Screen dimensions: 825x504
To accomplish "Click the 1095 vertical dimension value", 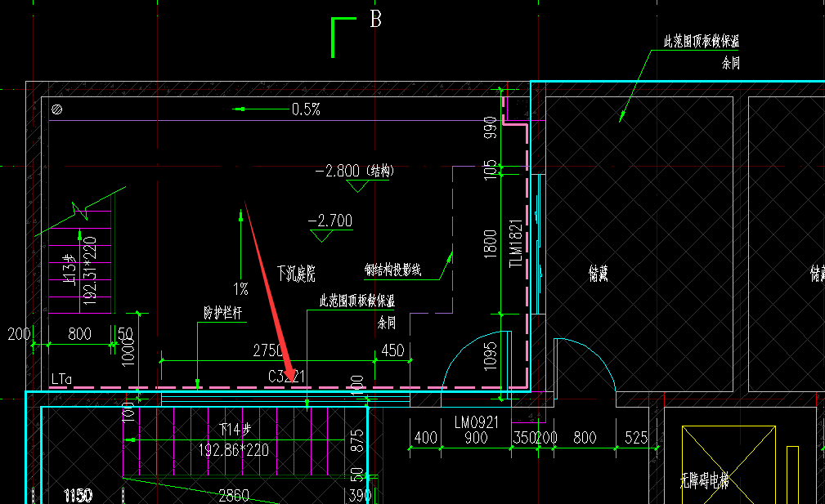I will 491,356.
